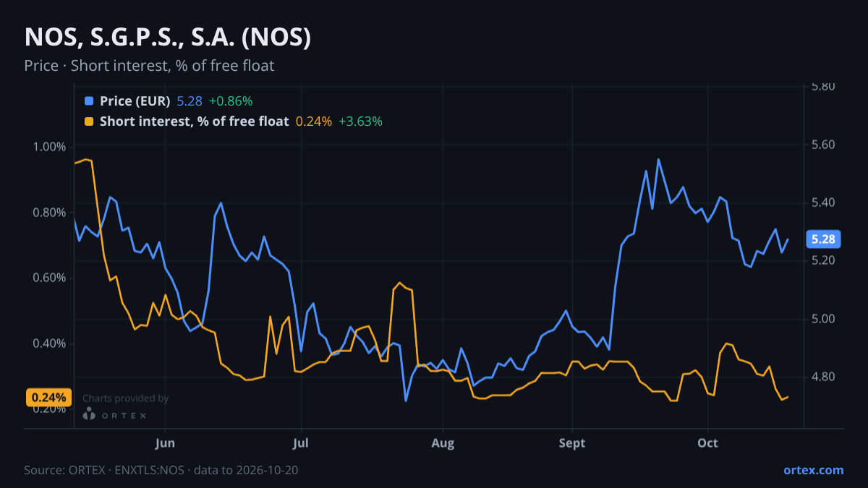The width and height of the screenshot is (868, 488).
Task: Click the Oct label on the time axis
Action: pos(707,442)
